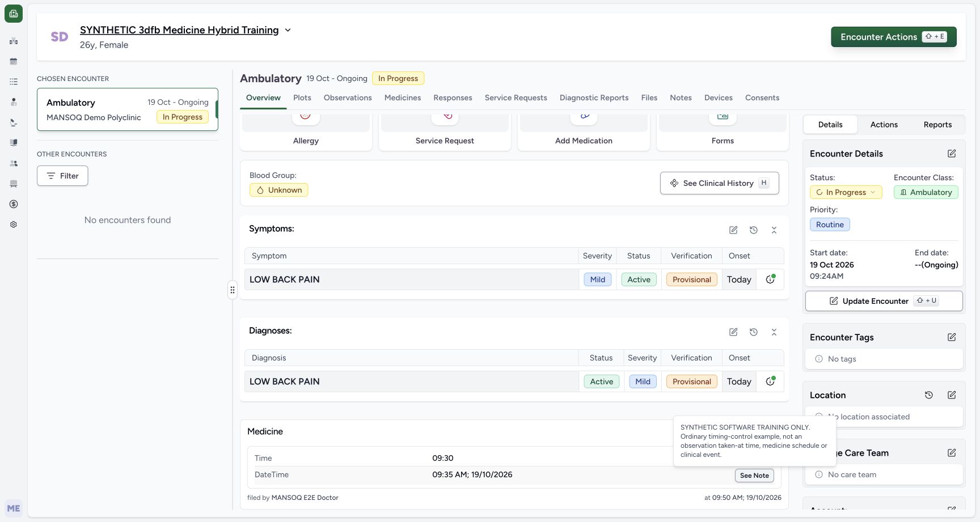This screenshot has height=522, width=980.
Task: Open the microscope lab sidebar icon
Action: coord(14,122)
